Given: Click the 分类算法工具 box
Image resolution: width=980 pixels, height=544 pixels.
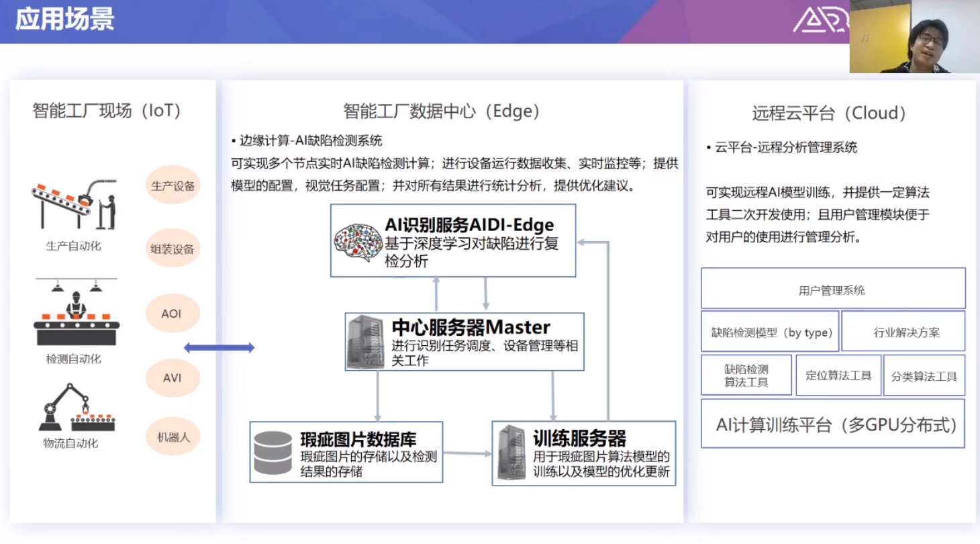Looking at the screenshot, I should pos(924,375).
